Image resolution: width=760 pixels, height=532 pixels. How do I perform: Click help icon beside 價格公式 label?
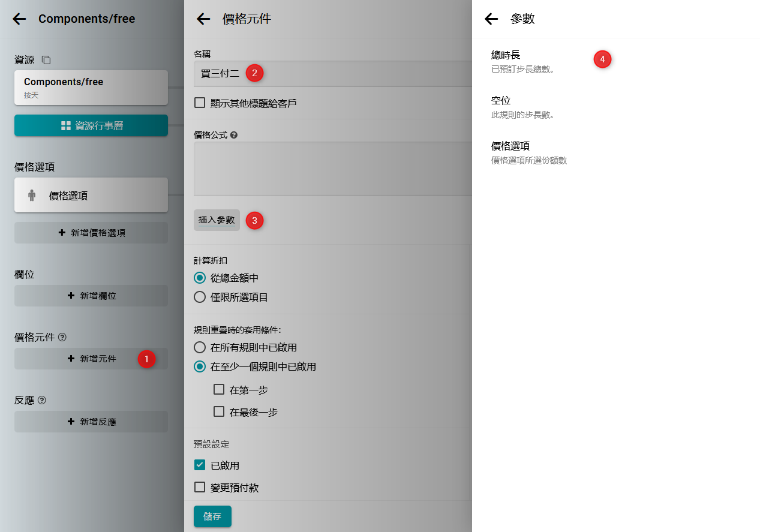coord(234,136)
